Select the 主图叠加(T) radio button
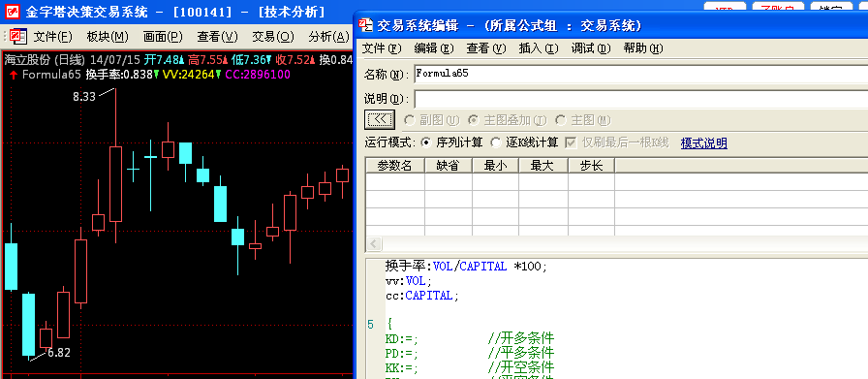The image size is (868, 379). [x=508, y=120]
